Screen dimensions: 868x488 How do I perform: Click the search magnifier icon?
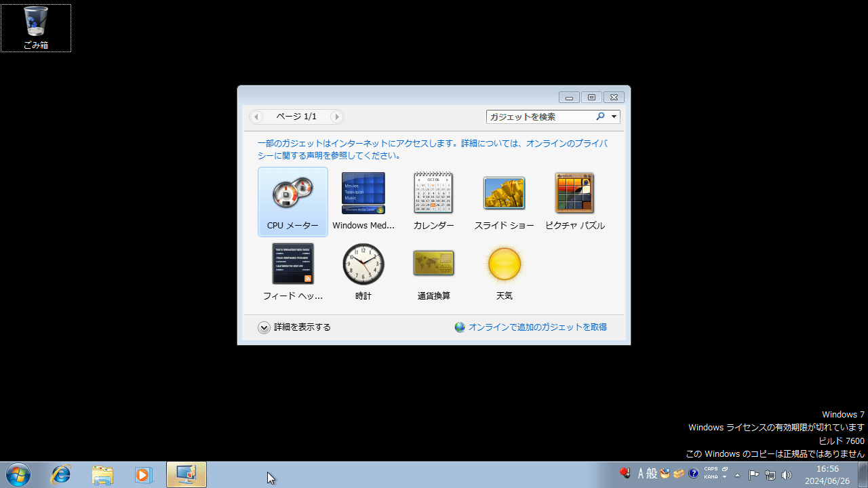600,117
